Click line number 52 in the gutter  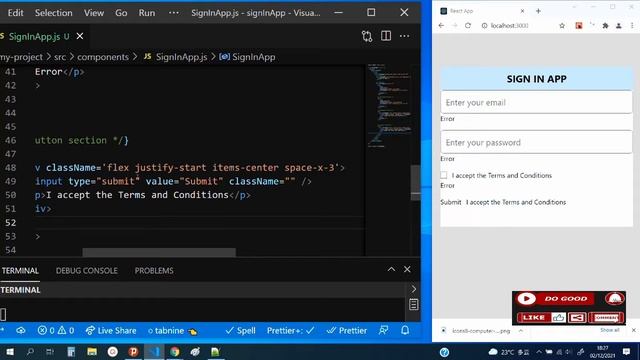[x=11, y=222]
